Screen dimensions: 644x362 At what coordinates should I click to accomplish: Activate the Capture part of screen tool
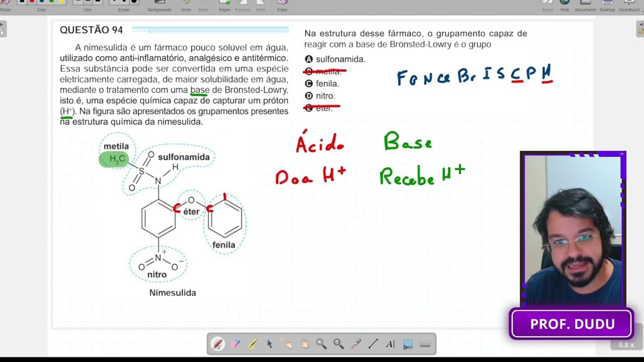click(x=408, y=344)
